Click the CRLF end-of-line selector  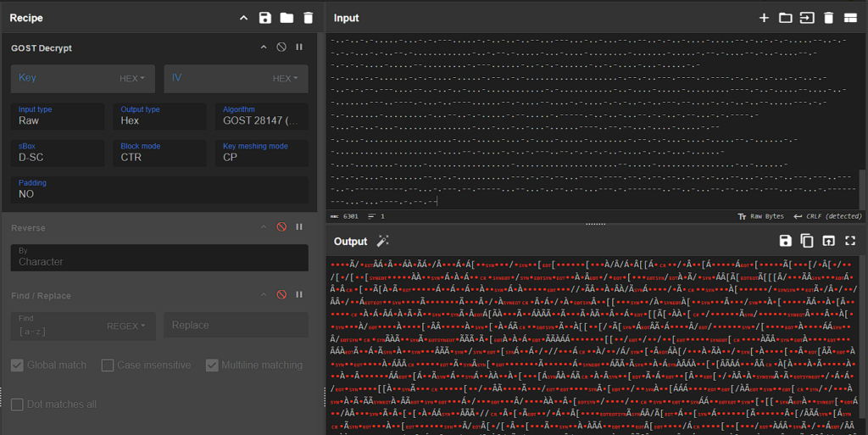point(827,216)
